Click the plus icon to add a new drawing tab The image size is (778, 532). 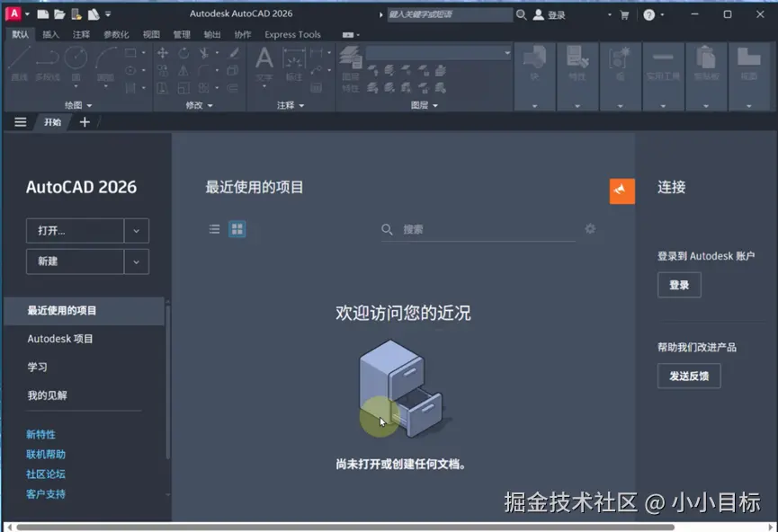[x=85, y=122]
